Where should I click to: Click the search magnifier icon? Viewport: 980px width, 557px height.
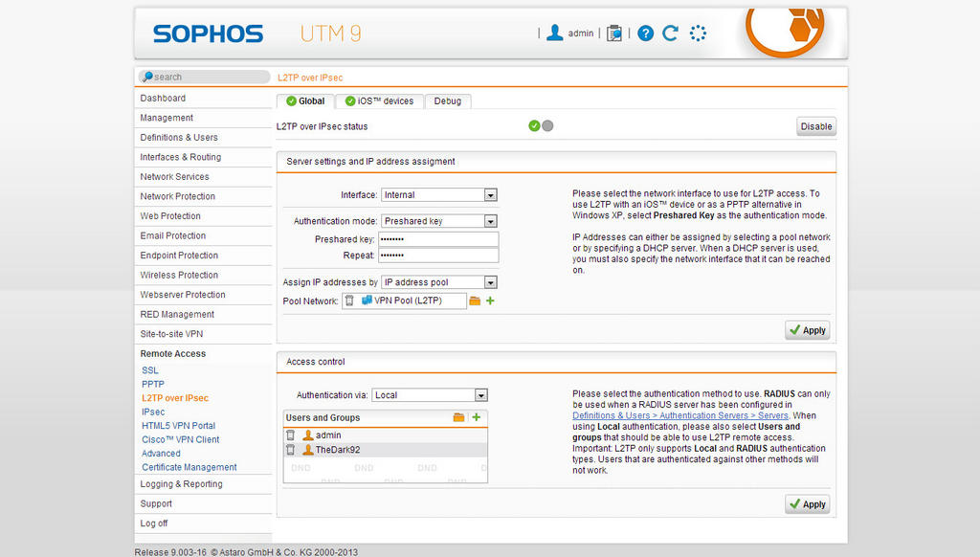(146, 77)
